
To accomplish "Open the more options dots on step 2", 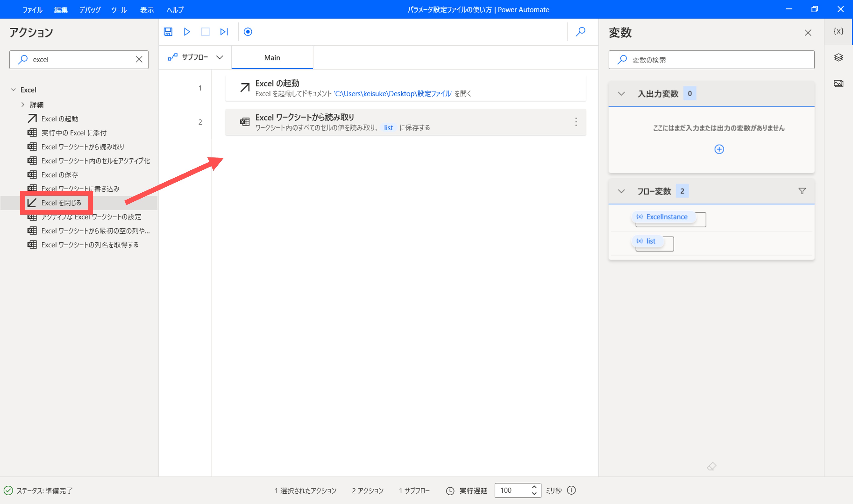I will click(576, 122).
